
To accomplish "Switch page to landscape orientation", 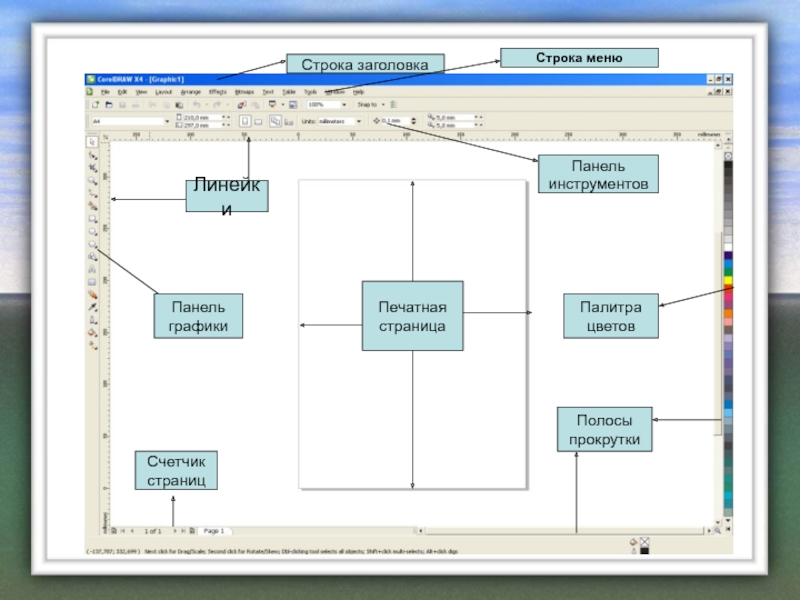I will [256, 121].
